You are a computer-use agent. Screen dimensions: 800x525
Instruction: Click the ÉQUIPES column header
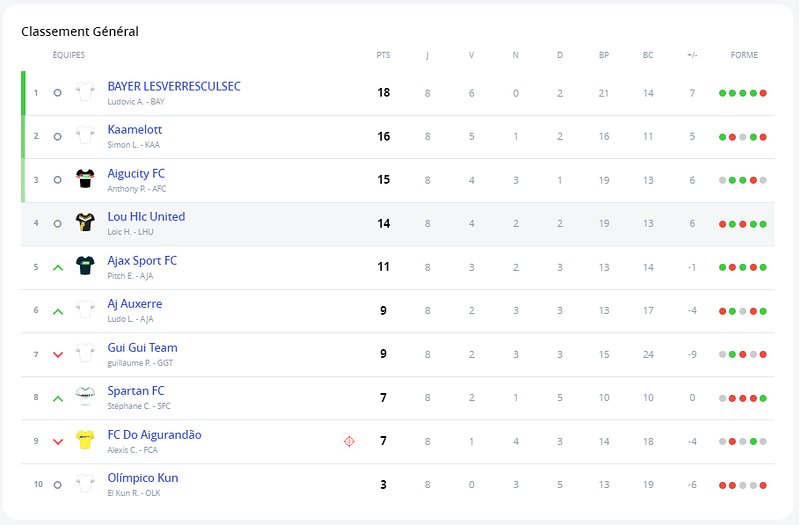coord(68,55)
